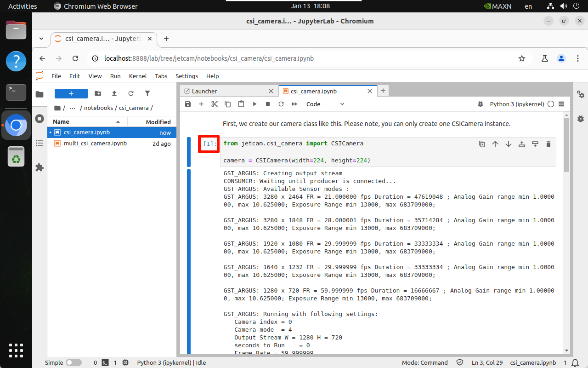Open multi_csi_camera.ipynb in the file list
The image size is (588, 368).
coord(95,144)
